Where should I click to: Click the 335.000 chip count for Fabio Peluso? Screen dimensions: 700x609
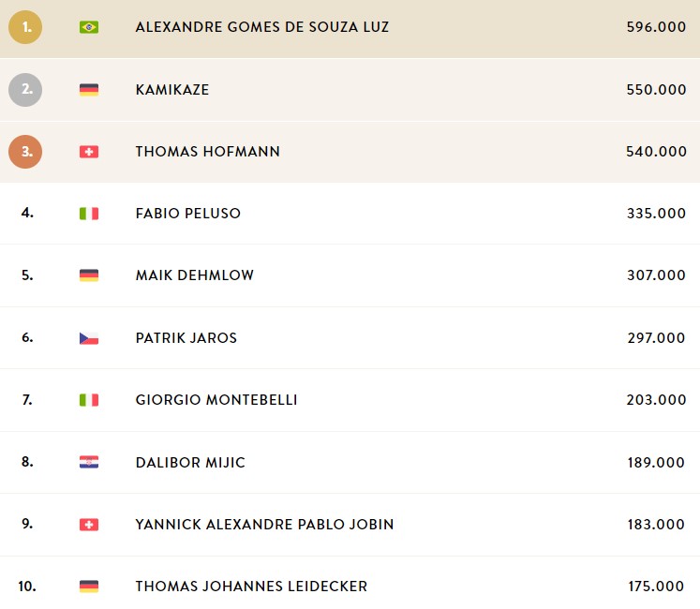(x=656, y=214)
